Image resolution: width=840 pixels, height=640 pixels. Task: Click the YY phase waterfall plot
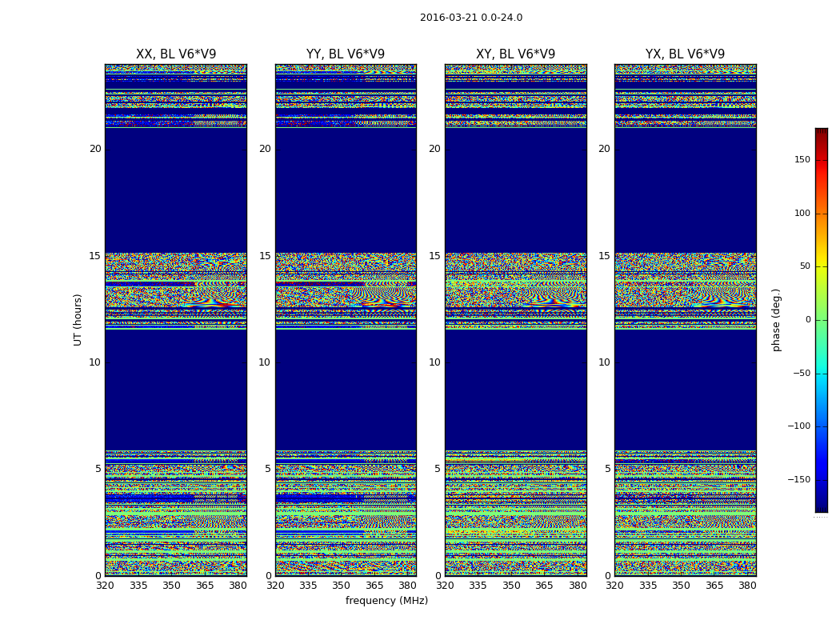[x=346, y=320]
